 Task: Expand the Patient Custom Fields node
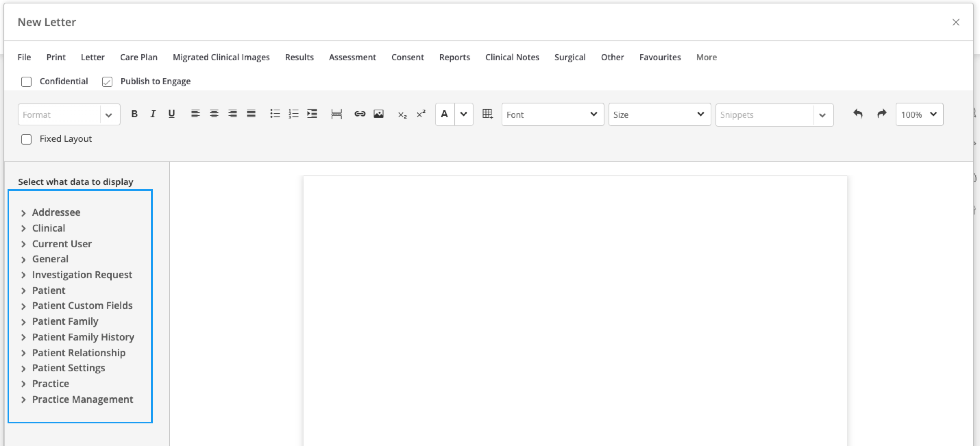click(24, 307)
